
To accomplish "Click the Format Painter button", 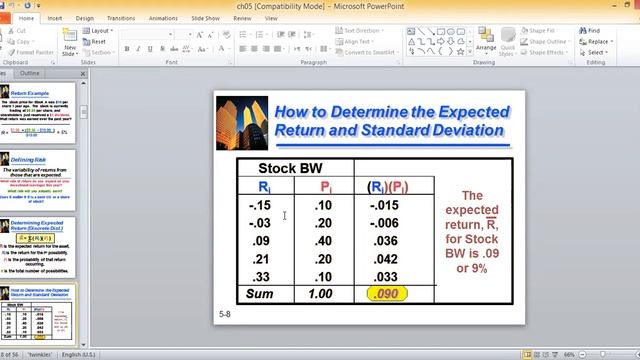I will [x=31, y=52].
